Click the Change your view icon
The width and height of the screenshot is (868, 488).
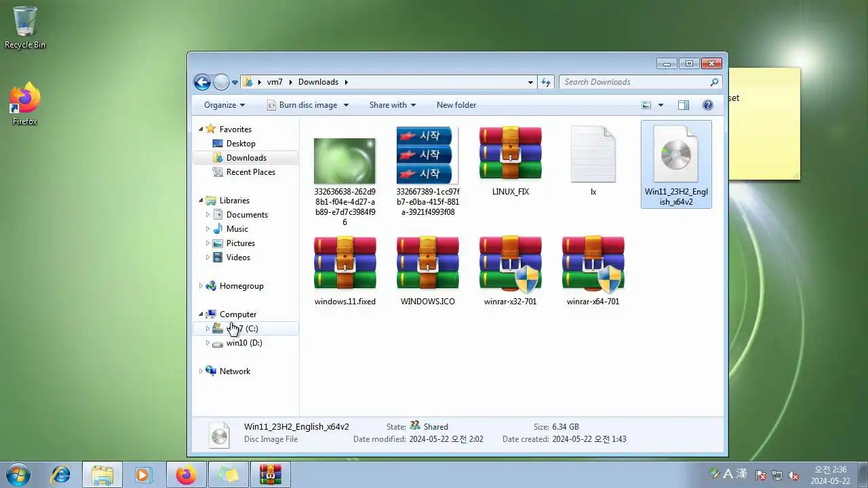tap(646, 105)
